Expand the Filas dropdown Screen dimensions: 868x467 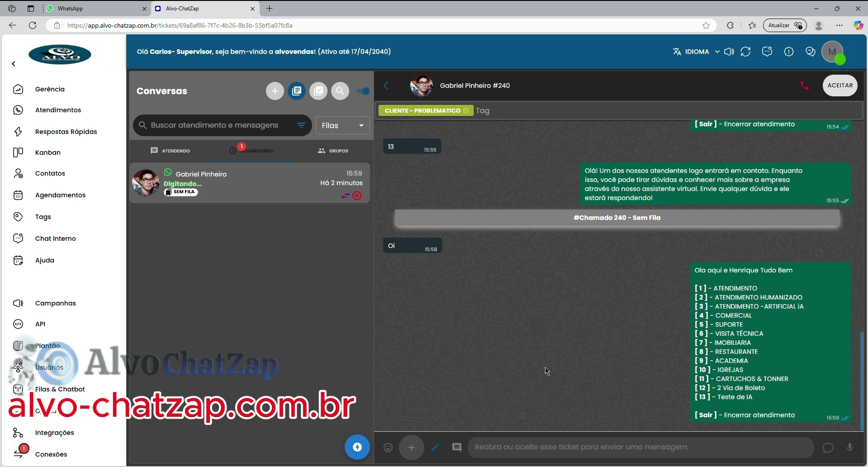click(342, 125)
